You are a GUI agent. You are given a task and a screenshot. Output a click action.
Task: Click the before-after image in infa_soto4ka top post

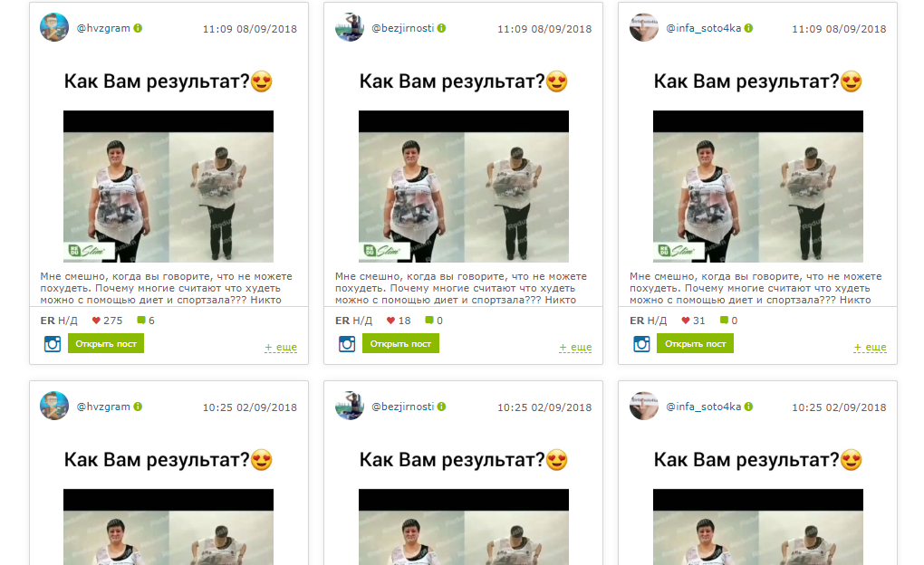758,187
